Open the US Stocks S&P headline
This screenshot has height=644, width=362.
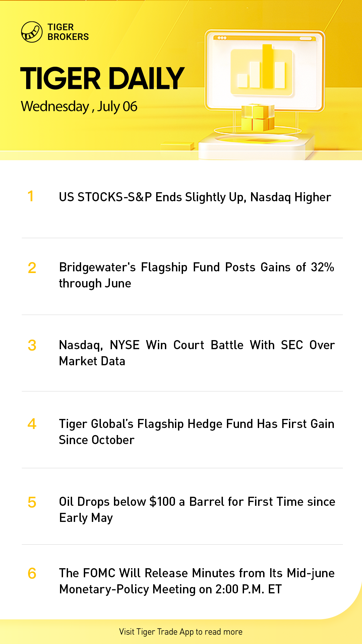click(x=195, y=197)
